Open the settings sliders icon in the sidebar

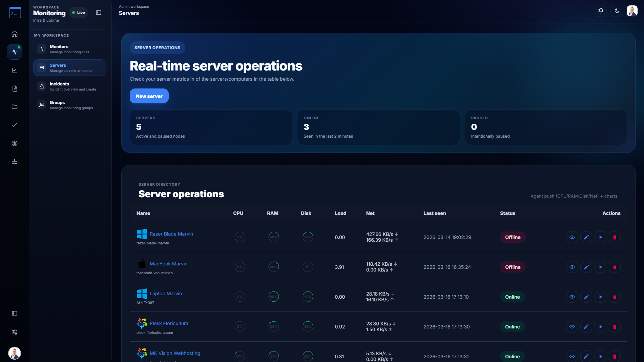click(x=15, y=162)
